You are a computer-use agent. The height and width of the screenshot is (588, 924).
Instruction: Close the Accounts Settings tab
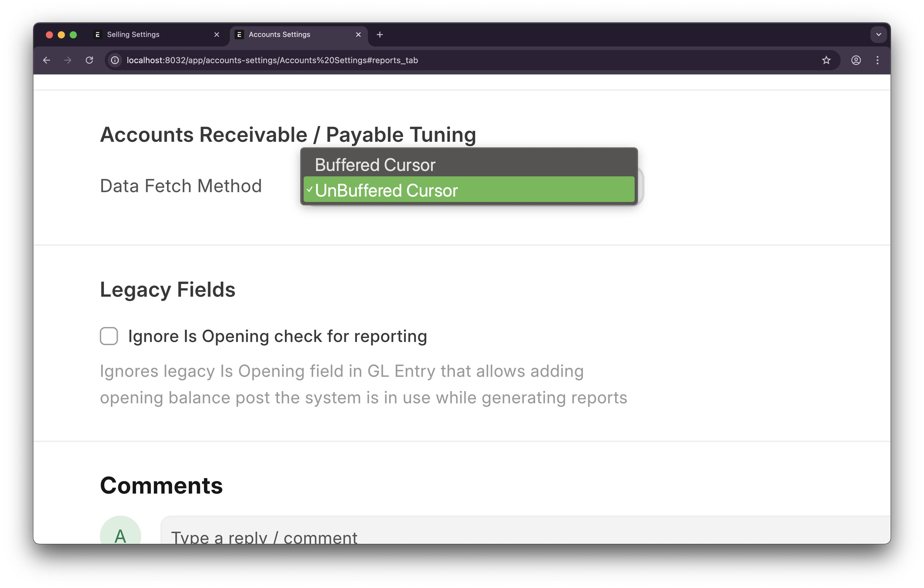pyautogui.click(x=358, y=35)
